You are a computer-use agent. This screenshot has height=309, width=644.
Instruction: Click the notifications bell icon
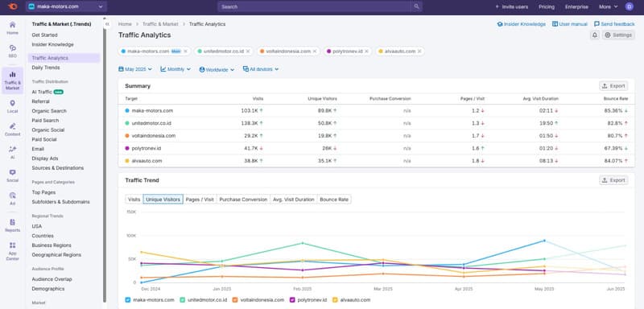tap(595, 35)
